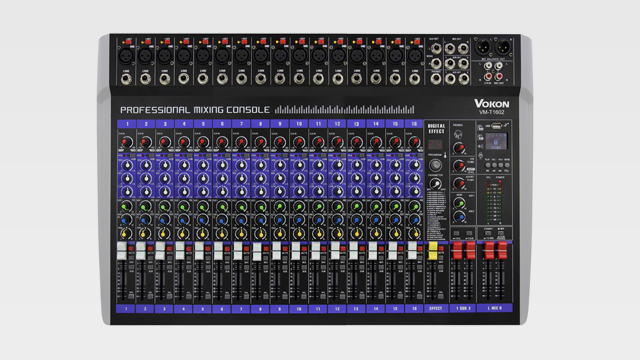640x360 pixels.
Task: Click the equalizer bars graphic beside console title
Action: point(344,109)
